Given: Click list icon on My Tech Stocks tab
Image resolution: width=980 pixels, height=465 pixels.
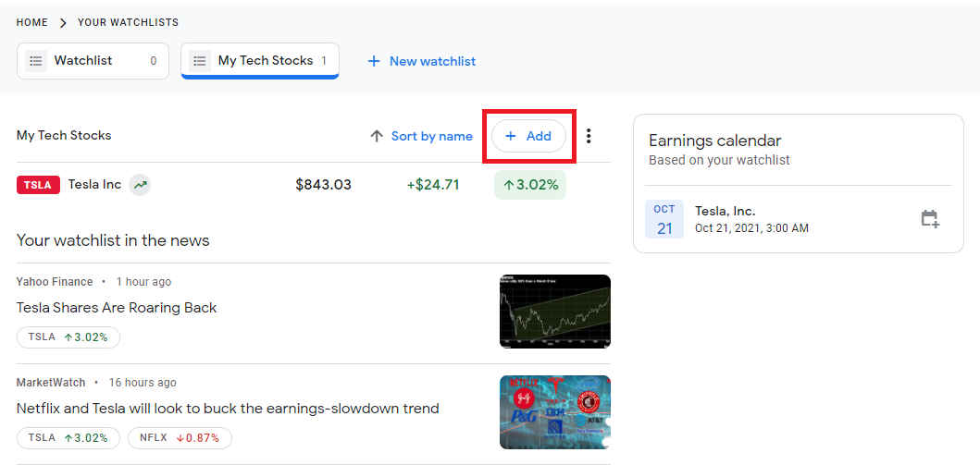Looking at the screenshot, I should 200,61.
